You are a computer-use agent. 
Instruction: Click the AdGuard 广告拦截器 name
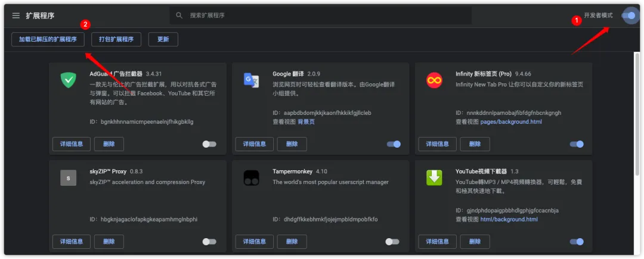116,74
